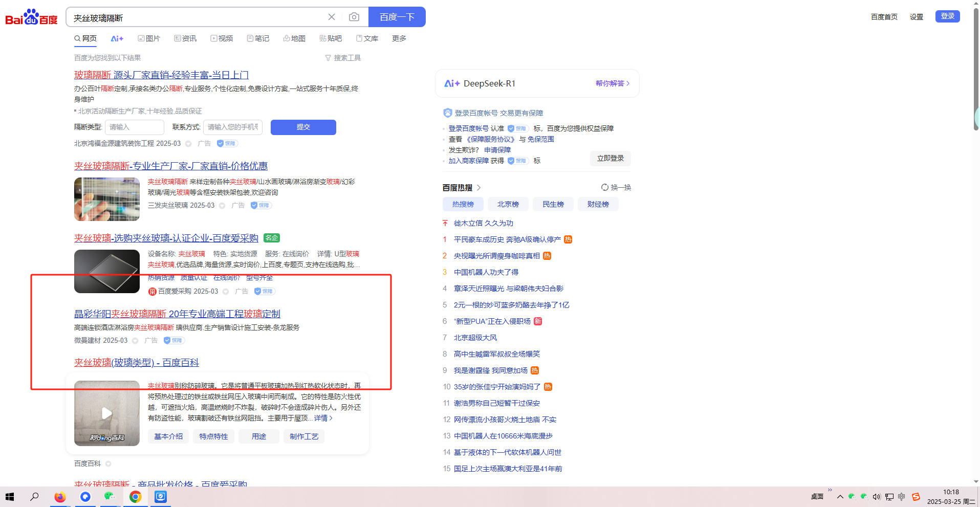Screen dimensions: 980x507
Task: Open Firefox from the taskbar
Action: [60, 496]
